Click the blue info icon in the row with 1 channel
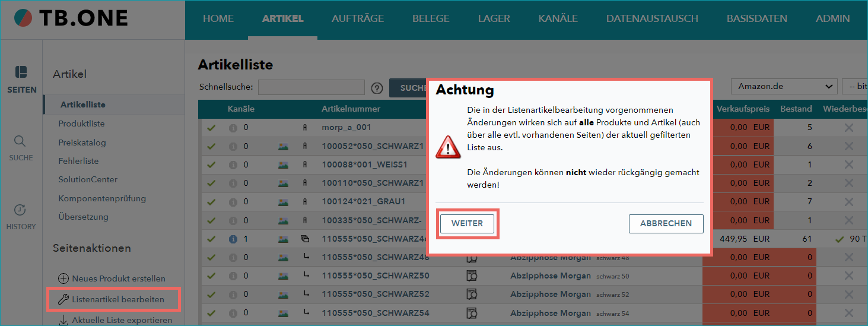This screenshot has height=326, width=868. click(x=233, y=239)
